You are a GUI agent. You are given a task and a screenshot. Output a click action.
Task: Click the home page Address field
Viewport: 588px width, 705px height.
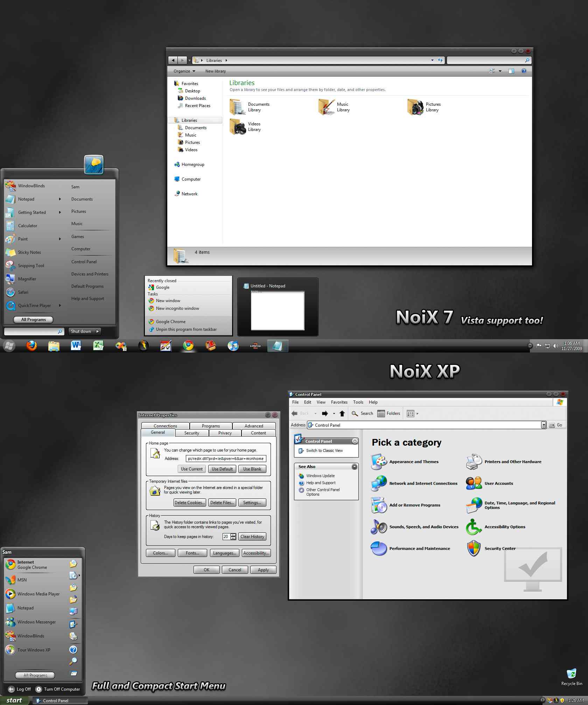226,459
